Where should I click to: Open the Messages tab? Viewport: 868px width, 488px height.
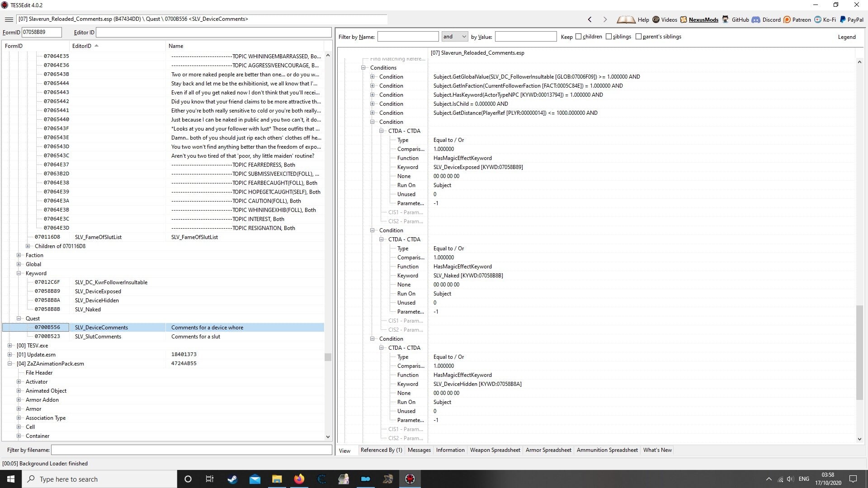419,450
